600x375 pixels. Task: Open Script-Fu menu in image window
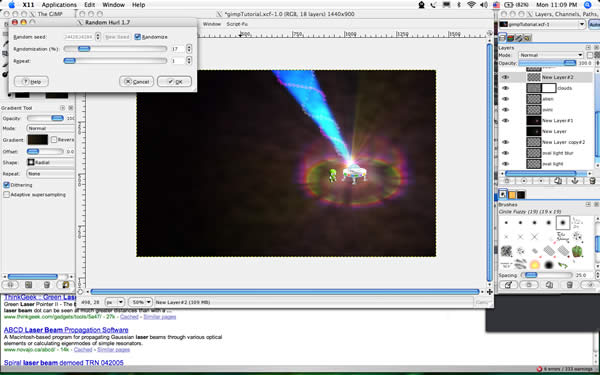click(x=237, y=24)
